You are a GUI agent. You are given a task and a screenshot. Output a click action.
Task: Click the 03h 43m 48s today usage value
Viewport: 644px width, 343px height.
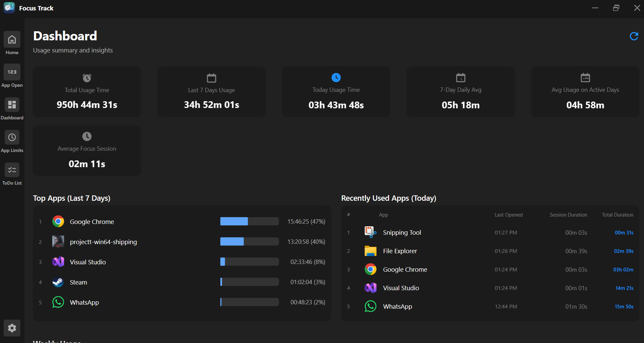(x=336, y=105)
